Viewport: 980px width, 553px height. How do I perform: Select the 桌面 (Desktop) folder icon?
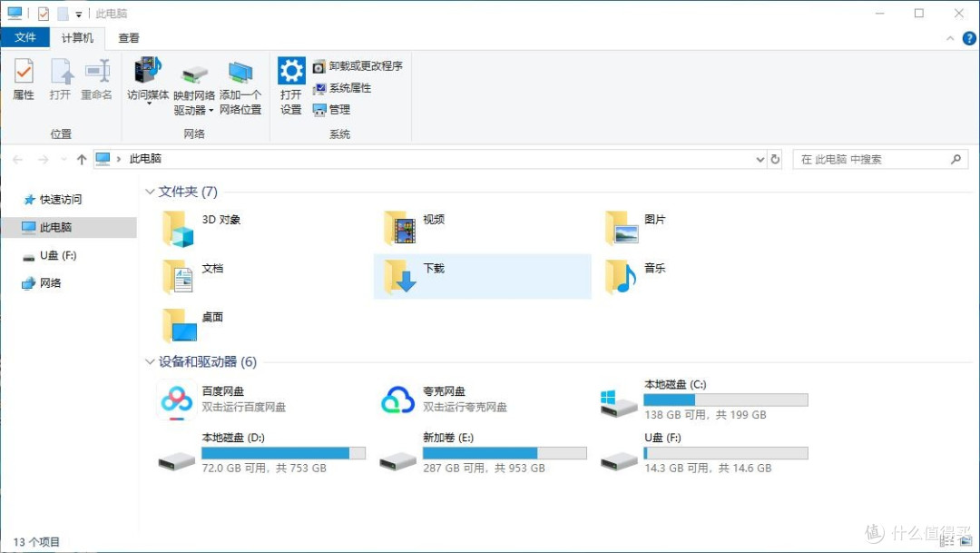pyautogui.click(x=180, y=325)
